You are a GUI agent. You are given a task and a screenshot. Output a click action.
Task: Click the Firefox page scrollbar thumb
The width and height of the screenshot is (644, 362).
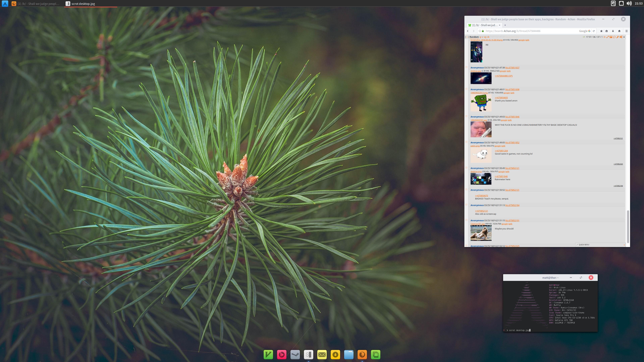tap(628, 227)
